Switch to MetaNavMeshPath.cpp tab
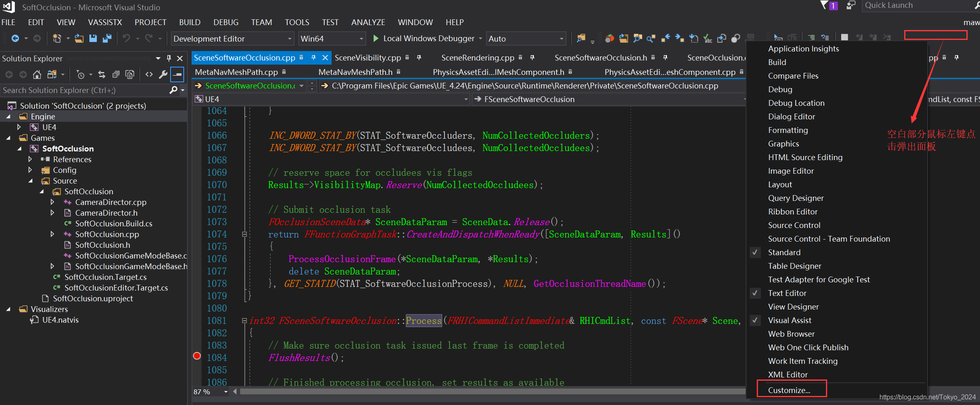This screenshot has height=405, width=980. (236, 72)
